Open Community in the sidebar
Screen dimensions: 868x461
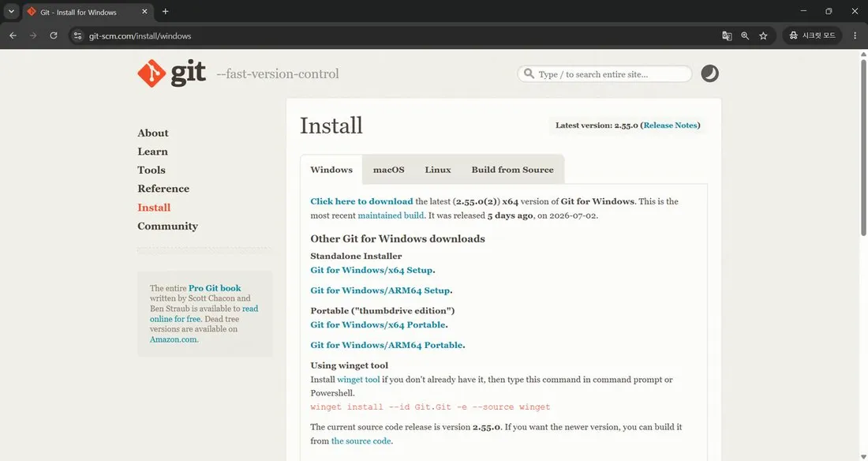coord(168,226)
